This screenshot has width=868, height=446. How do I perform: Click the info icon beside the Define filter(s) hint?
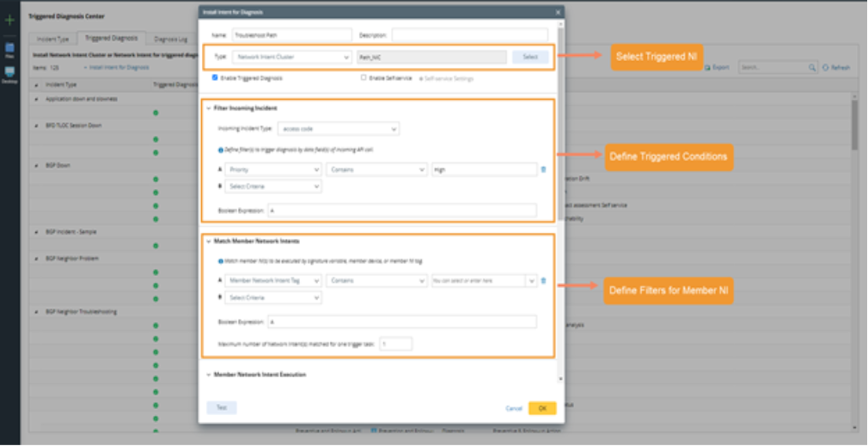(221, 150)
